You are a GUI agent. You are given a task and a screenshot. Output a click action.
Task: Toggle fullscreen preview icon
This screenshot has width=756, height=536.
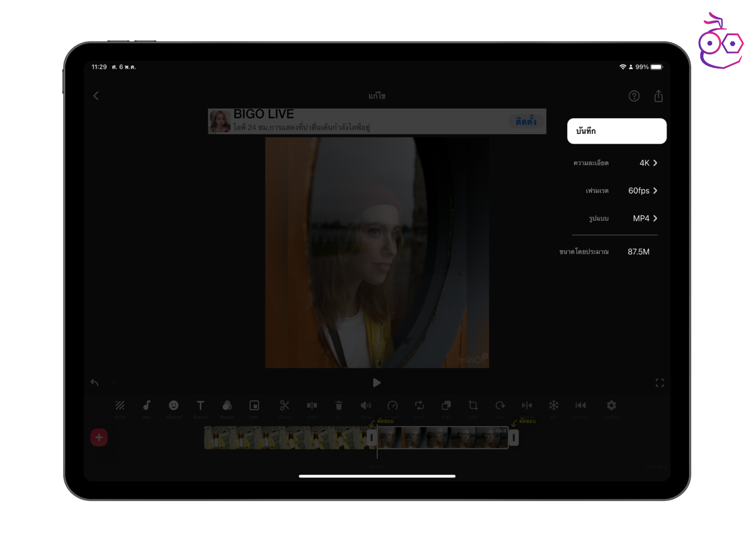(x=659, y=383)
